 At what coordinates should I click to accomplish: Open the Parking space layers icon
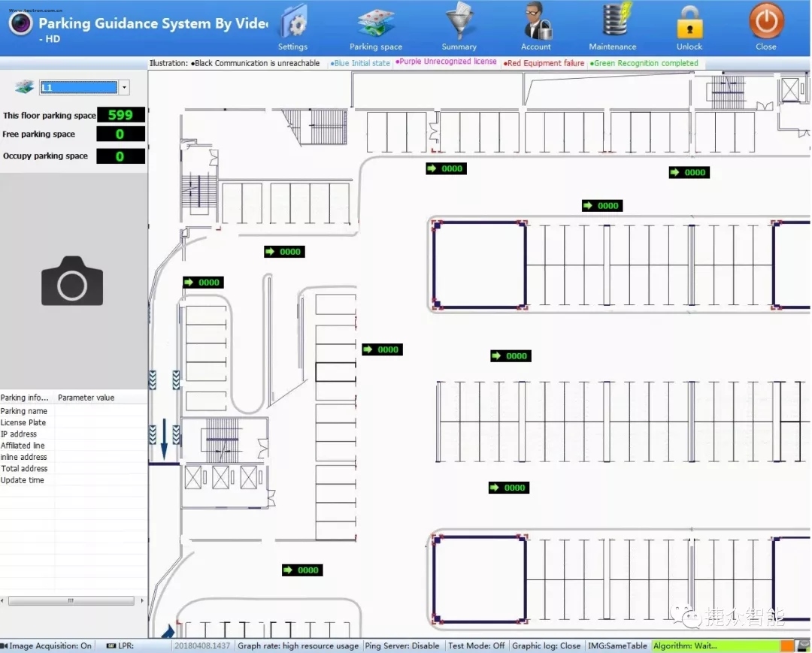pos(376,22)
